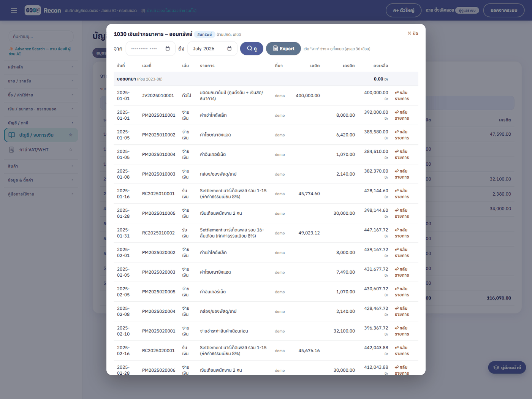Screen dimensions: 532x399
Task: Click the reverse link for PM2025020003
Action: coord(402,272)
